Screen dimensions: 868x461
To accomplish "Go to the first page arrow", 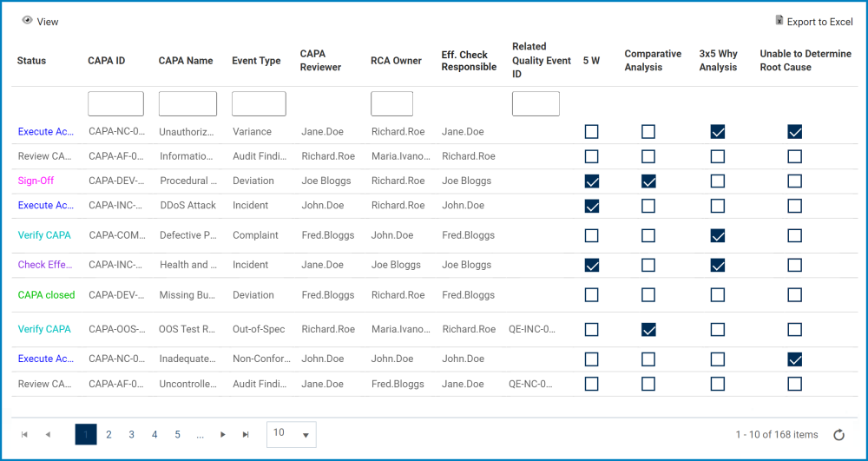I will 24,435.
